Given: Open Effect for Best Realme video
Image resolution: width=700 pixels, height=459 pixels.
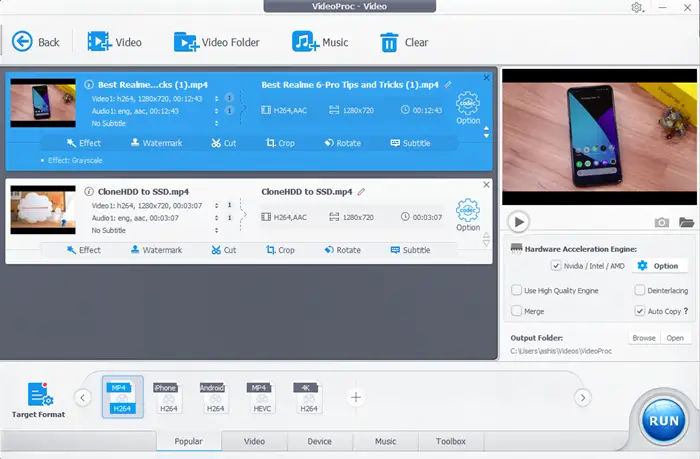Looking at the screenshot, I should (83, 143).
